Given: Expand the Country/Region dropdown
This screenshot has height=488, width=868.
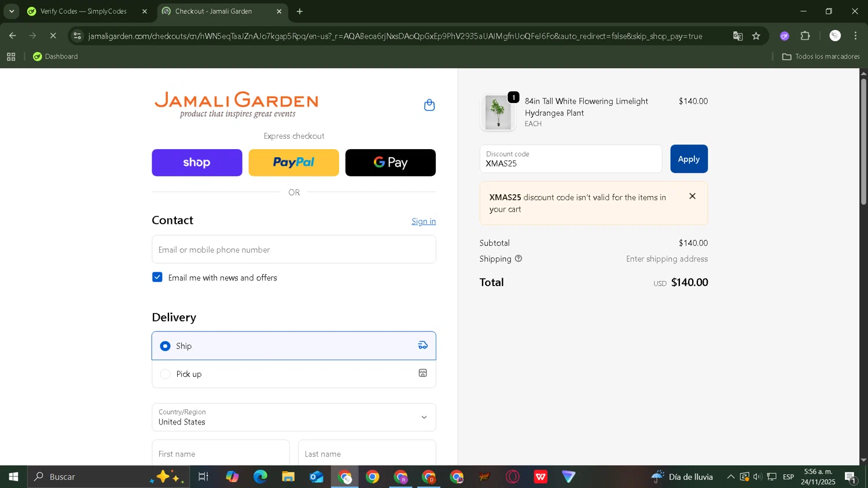Looking at the screenshot, I should coord(294,417).
